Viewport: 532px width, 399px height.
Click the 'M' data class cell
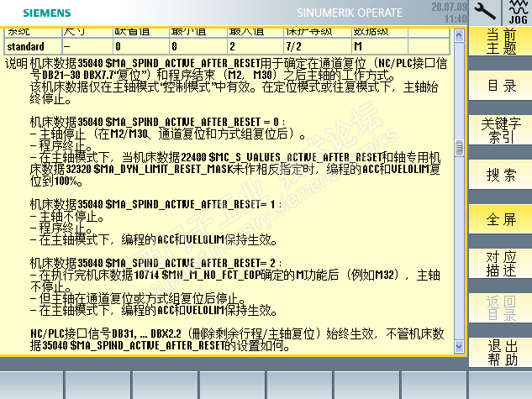pos(380,46)
